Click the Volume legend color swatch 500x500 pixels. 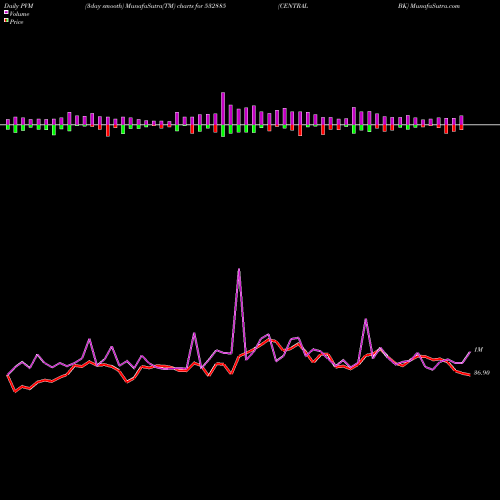(x=6, y=13)
